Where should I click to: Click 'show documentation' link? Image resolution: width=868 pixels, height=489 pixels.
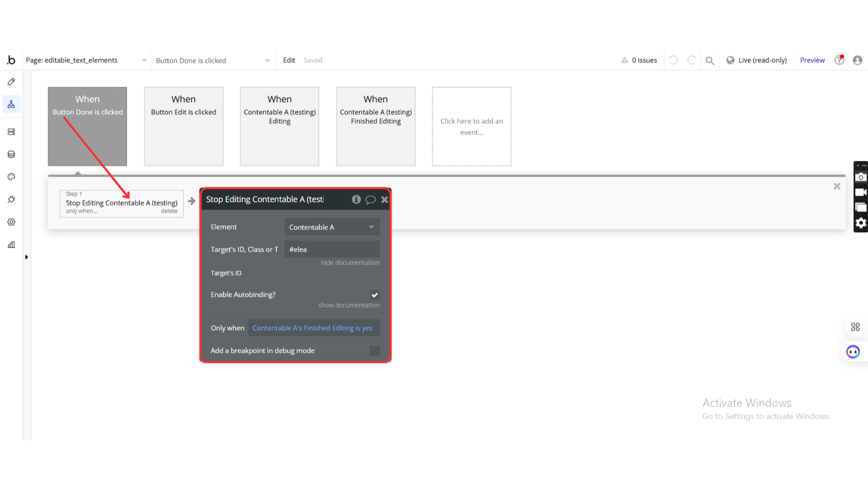point(349,305)
